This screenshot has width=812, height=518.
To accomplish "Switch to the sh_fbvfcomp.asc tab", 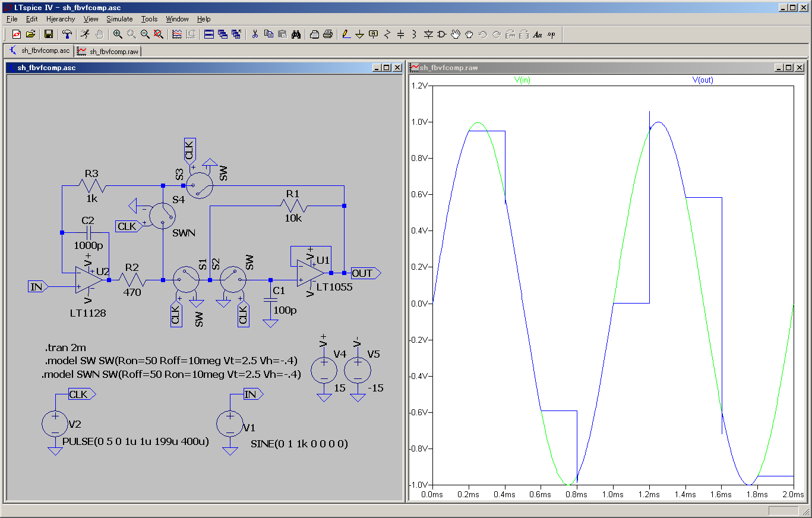I will pyautogui.click(x=40, y=51).
